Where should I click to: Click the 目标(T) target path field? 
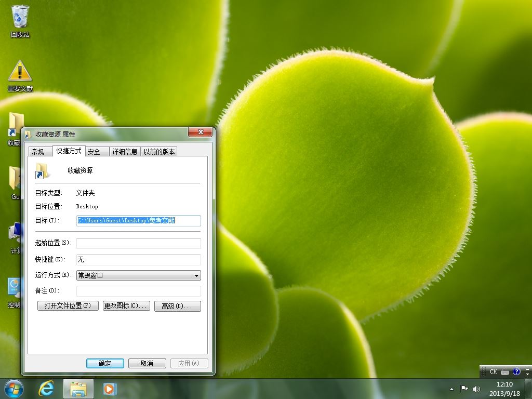138,220
